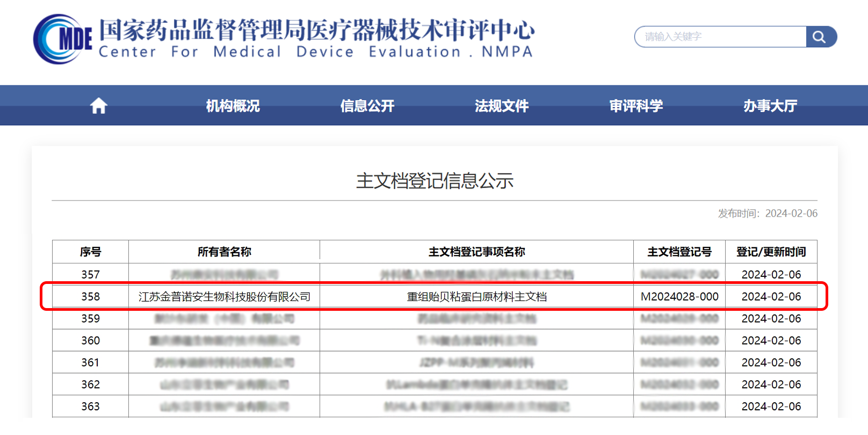Open the 机构概况 menu
This screenshot has width=868, height=435.
pyautogui.click(x=233, y=106)
